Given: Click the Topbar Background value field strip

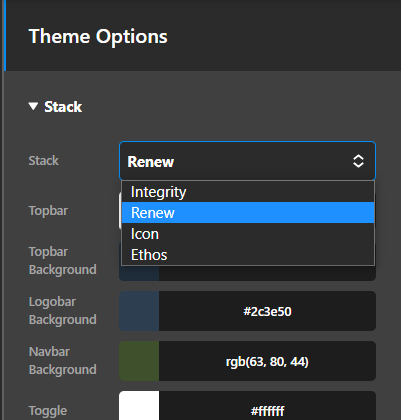Looking at the screenshot, I should coord(267,273).
